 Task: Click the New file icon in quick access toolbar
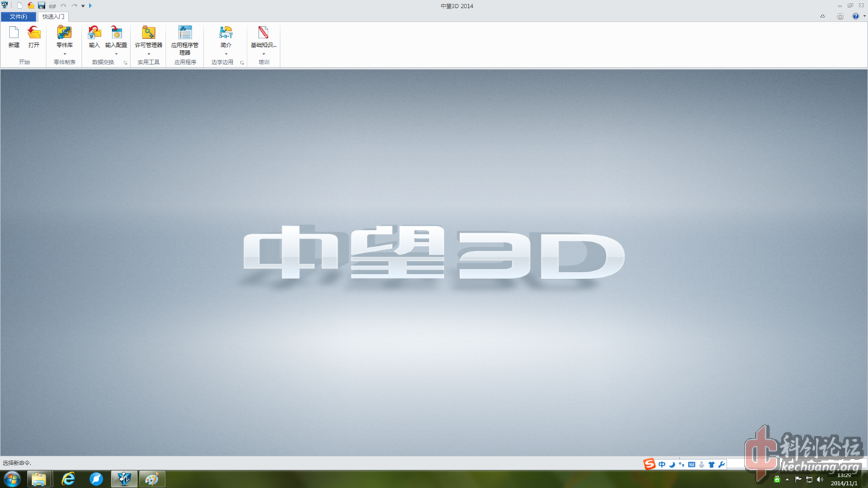20,6
